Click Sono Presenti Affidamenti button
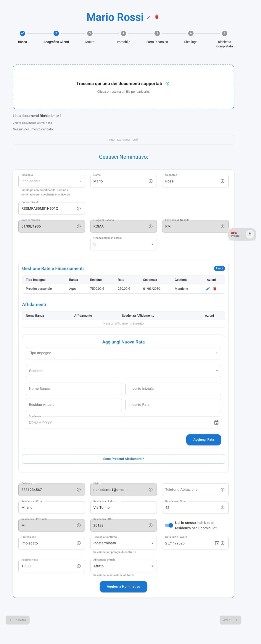261x644 pixels. [123, 459]
